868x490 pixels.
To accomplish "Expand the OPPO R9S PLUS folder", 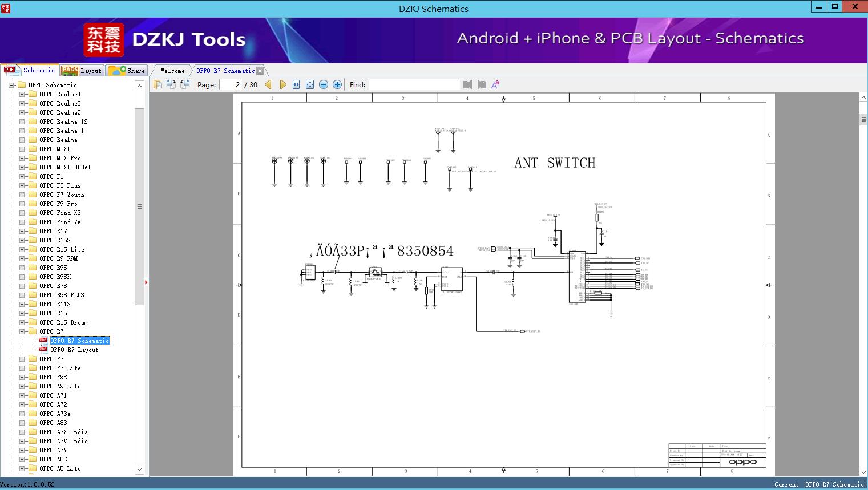I will pos(22,295).
